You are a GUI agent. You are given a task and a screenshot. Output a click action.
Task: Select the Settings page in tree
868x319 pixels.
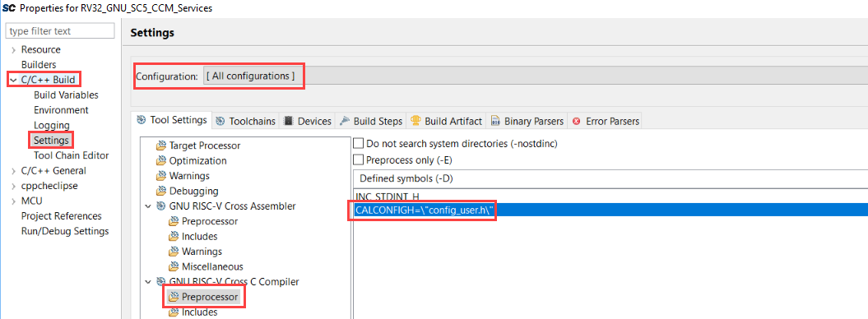(x=51, y=141)
